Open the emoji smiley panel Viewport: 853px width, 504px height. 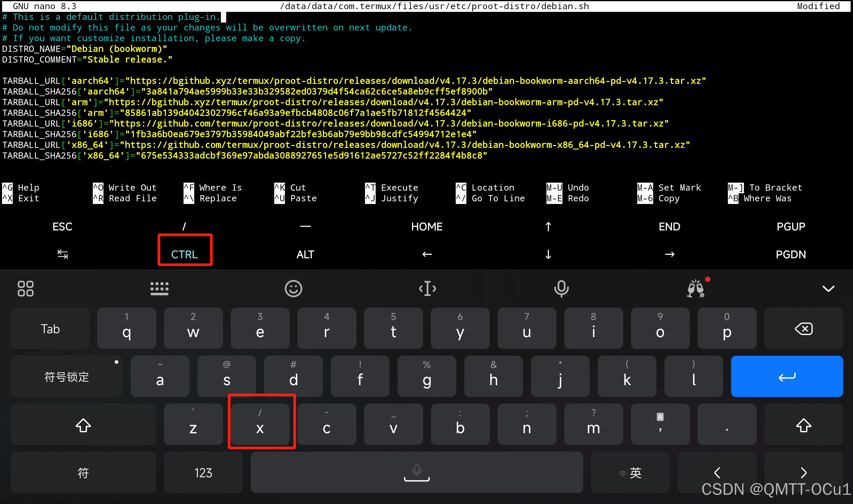(x=293, y=289)
